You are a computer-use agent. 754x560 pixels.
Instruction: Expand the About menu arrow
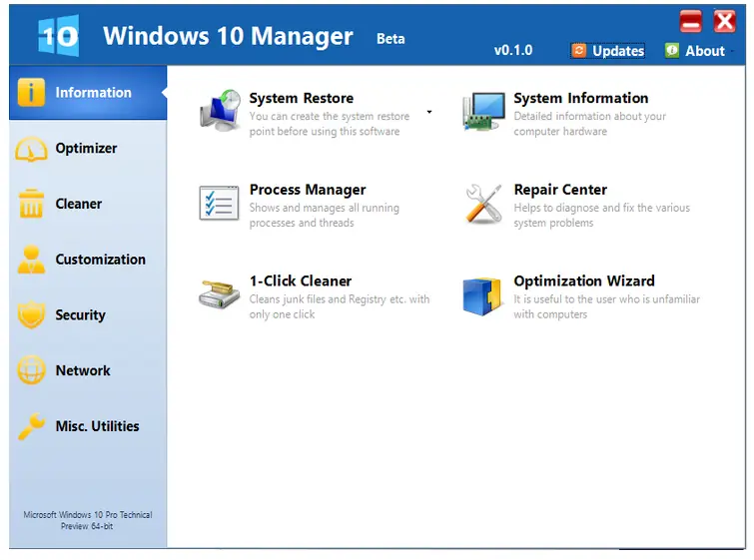coord(732,51)
